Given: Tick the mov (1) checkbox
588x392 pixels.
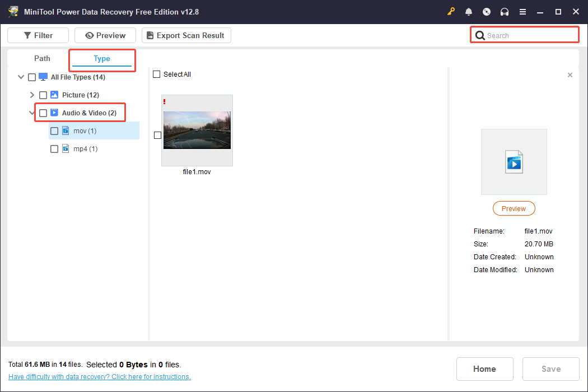Looking at the screenshot, I should (x=54, y=131).
